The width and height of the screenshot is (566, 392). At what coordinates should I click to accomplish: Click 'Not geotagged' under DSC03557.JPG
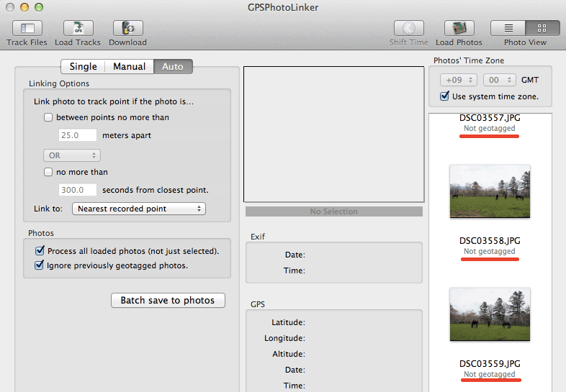click(x=490, y=128)
